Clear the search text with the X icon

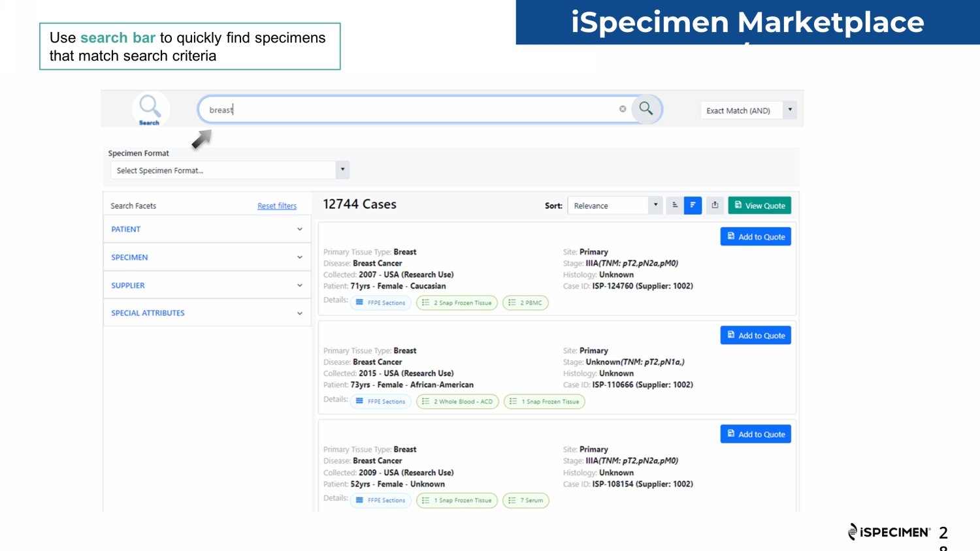[x=623, y=109]
